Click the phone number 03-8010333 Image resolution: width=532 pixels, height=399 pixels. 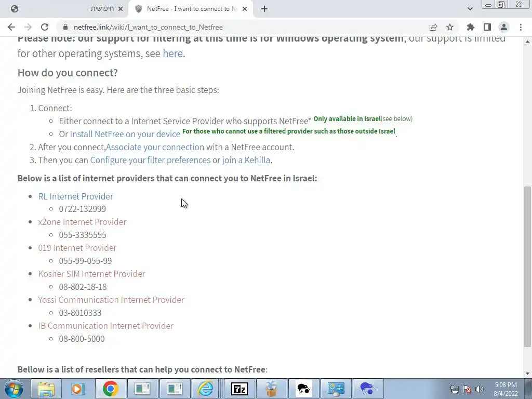[80, 313]
